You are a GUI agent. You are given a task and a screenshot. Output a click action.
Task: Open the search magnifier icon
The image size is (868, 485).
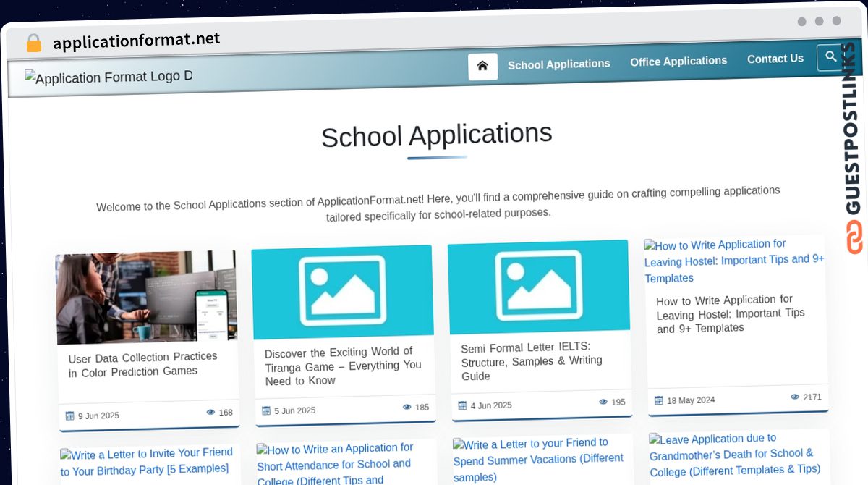click(x=831, y=56)
